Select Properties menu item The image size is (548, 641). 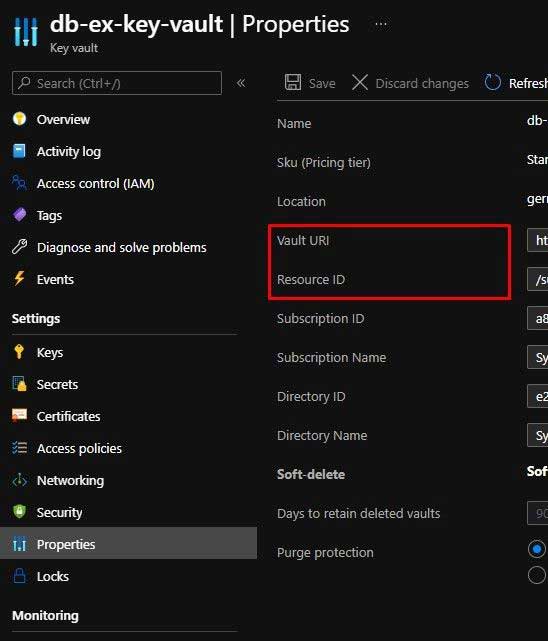(x=128, y=543)
